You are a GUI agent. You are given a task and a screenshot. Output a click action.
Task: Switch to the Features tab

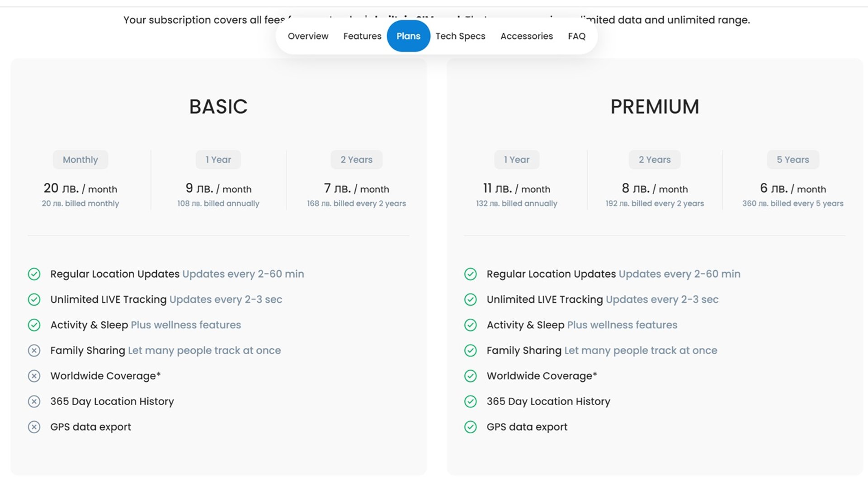tap(362, 36)
